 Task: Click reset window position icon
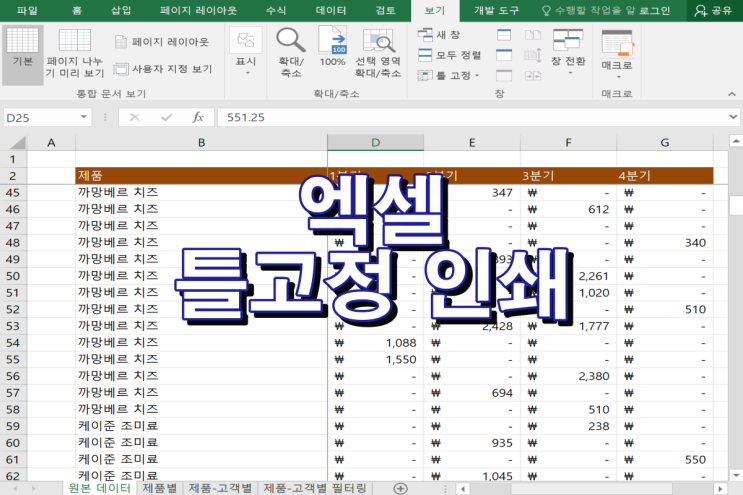(x=533, y=75)
